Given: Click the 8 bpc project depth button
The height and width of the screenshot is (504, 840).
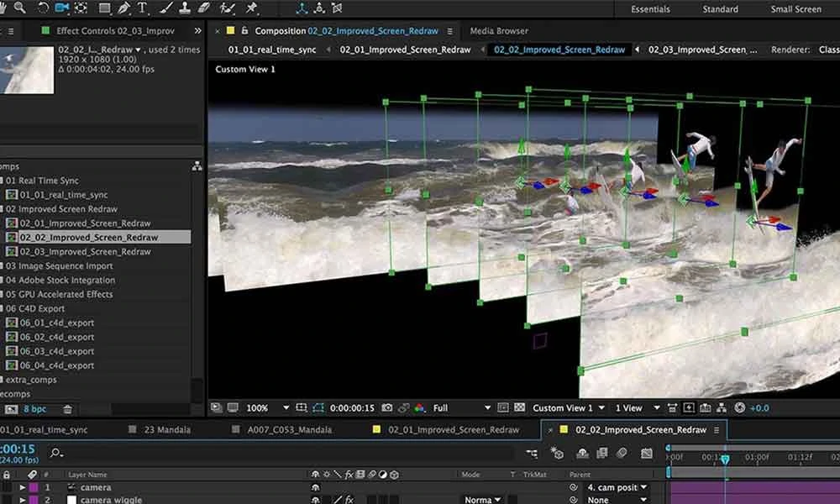Looking at the screenshot, I should 32,408.
